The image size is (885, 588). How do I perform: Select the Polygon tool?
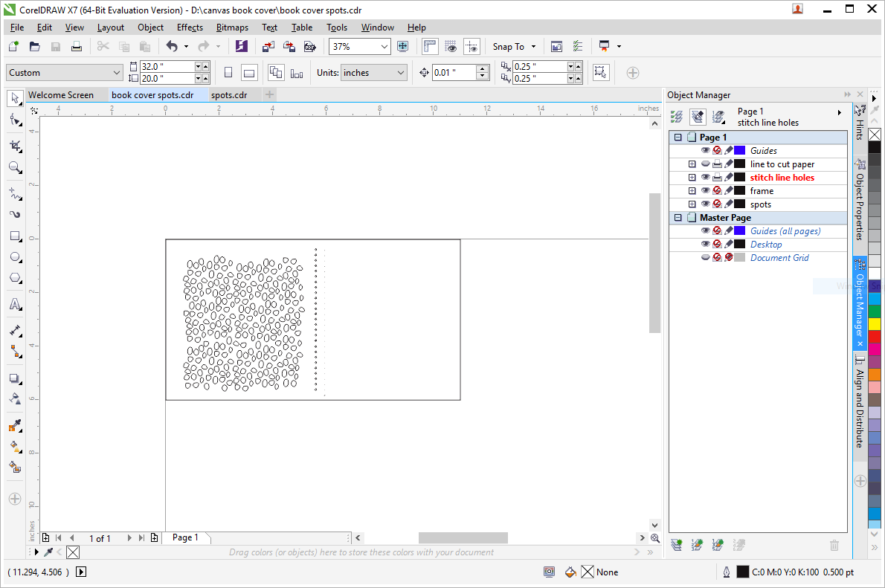15,278
